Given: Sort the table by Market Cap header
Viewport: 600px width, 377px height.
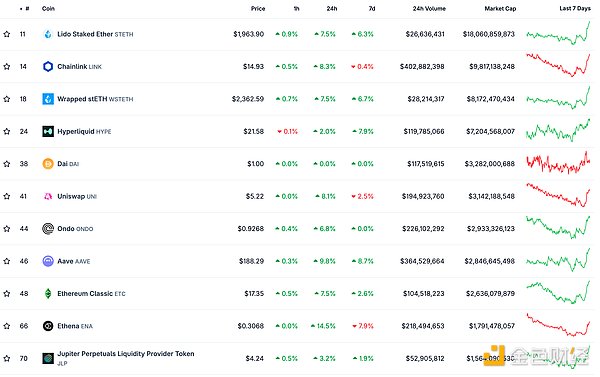Looking at the screenshot, I should pos(500,8).
